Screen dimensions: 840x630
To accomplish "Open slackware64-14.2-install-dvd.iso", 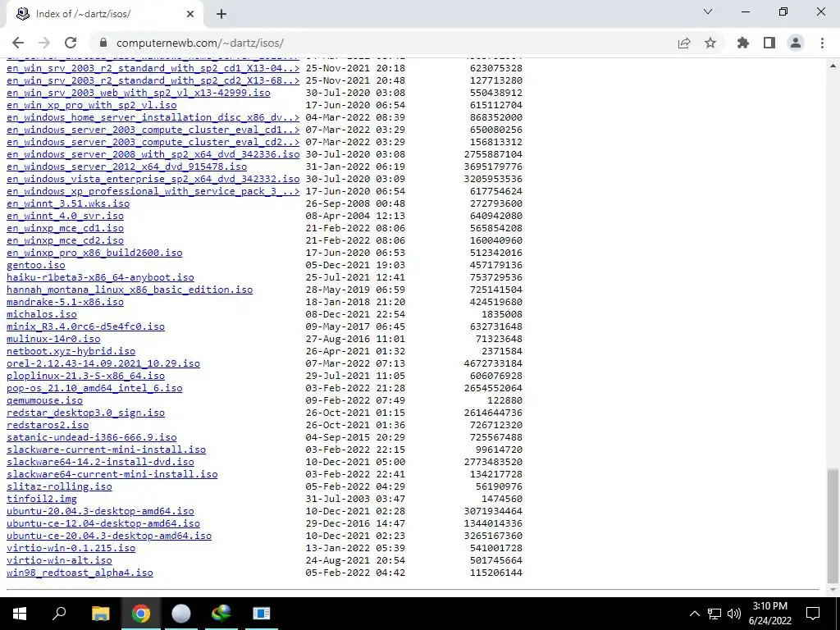I will [100, 463].
